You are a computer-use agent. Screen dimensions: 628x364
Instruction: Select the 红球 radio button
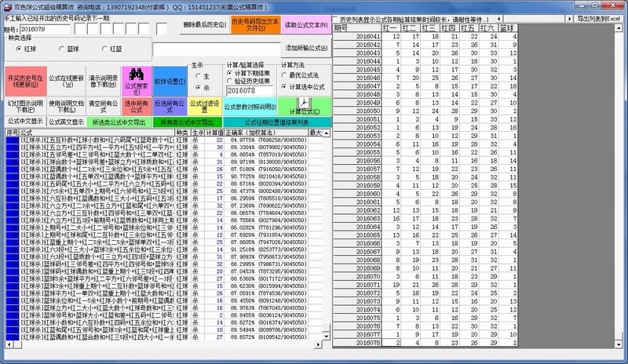coord(17,49)
